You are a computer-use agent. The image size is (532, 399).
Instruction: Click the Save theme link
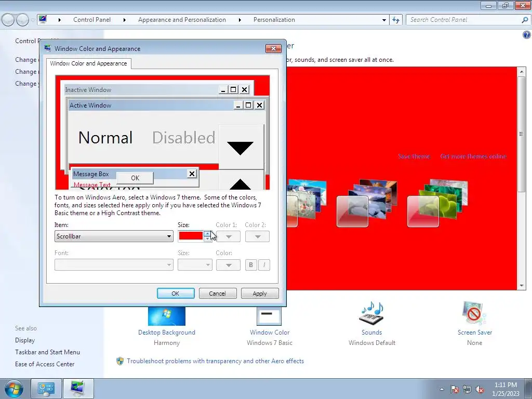point(414,156)
